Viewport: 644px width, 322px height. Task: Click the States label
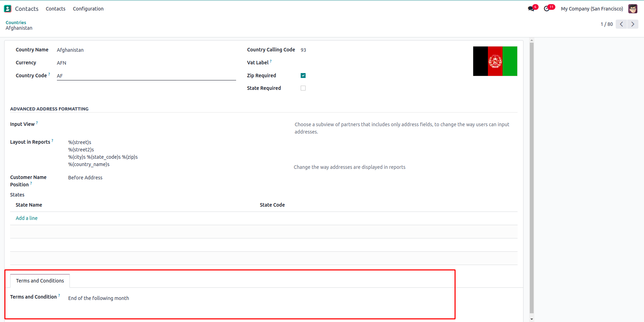pos(17,195)
